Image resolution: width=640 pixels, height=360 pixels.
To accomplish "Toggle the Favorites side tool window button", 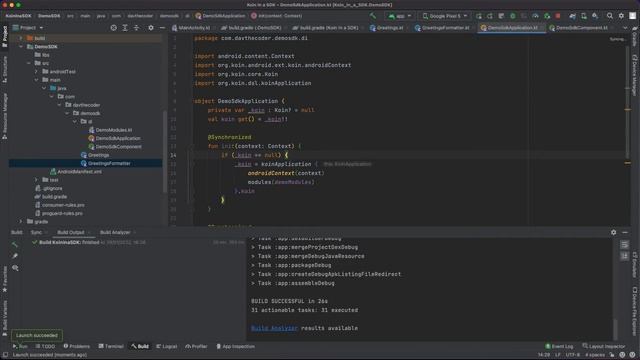I will (x=4, y=280).
